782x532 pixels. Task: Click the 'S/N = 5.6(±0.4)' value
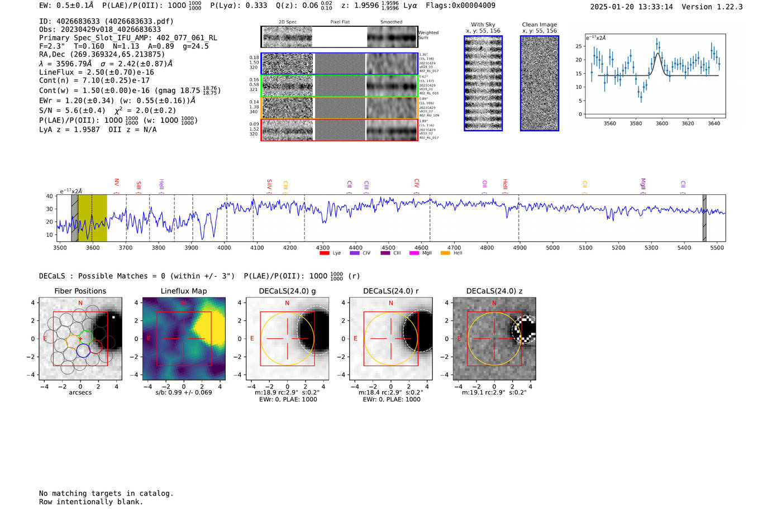click(x=72, y=111)
